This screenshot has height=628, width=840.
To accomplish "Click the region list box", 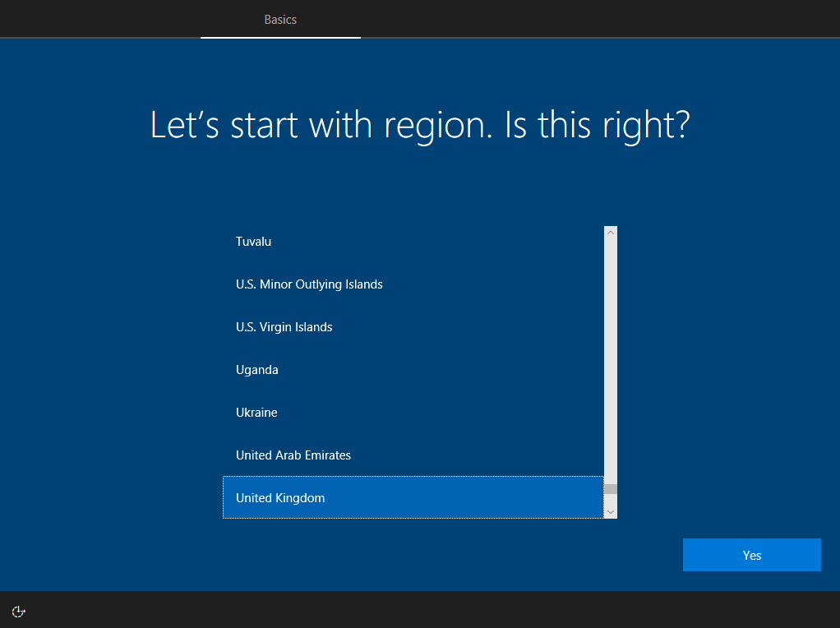I will click(x=411, y=370).
